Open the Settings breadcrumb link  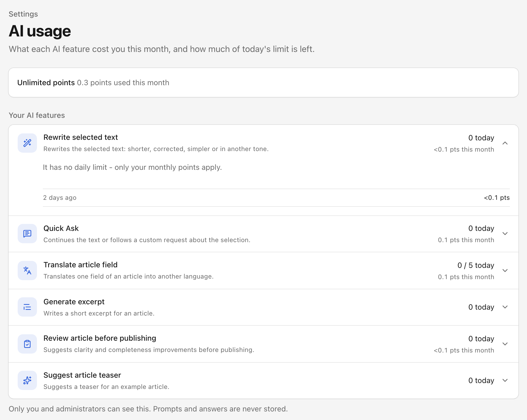23,14
